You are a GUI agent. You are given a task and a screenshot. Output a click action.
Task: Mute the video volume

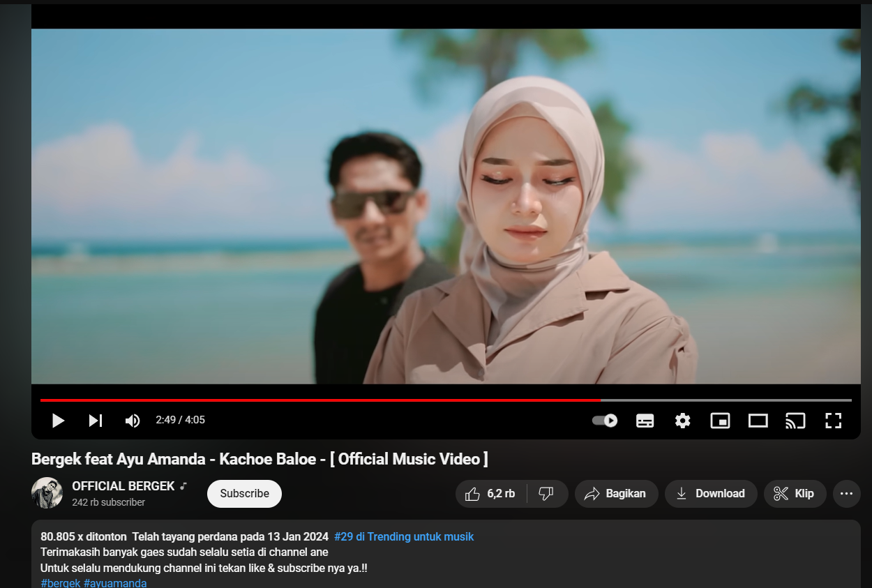(x=132, y=421)
